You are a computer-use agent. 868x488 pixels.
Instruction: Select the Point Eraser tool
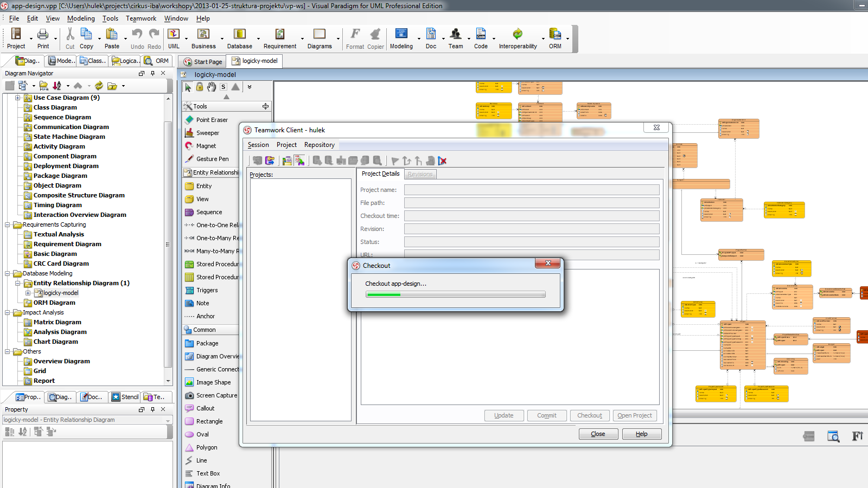click(x=212, y=120)
